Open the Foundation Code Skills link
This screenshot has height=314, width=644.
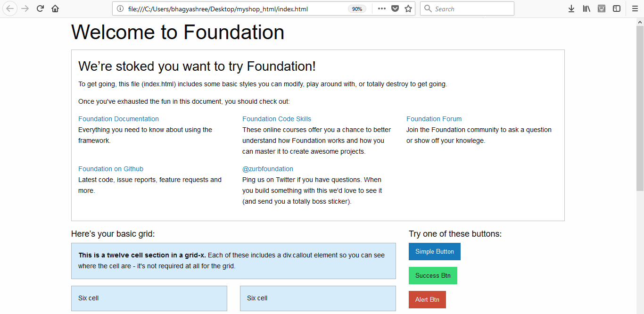(277, 119)
